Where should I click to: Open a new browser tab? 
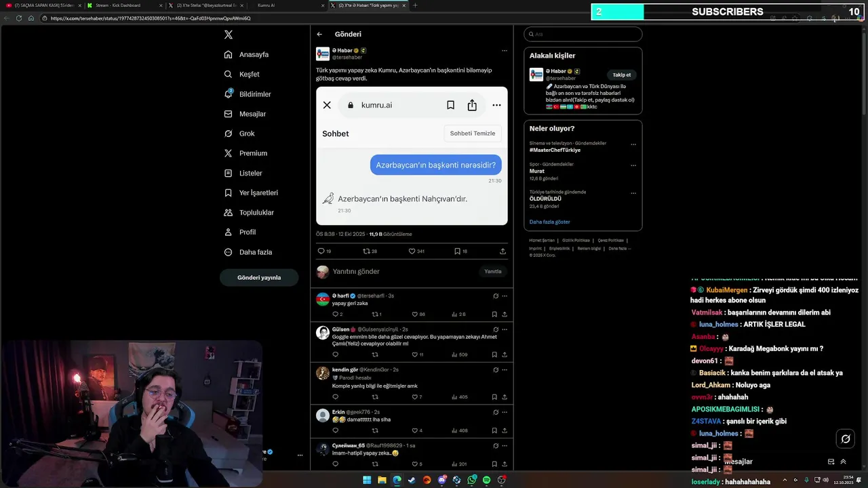point(415,5)
